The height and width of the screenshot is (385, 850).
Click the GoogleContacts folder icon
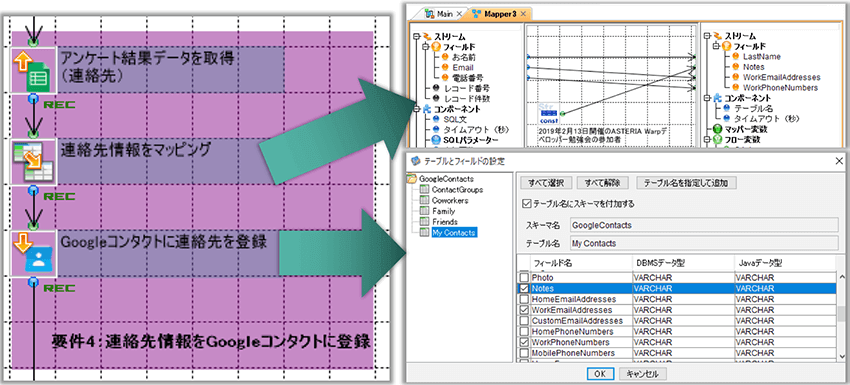[x=412, y=178]
